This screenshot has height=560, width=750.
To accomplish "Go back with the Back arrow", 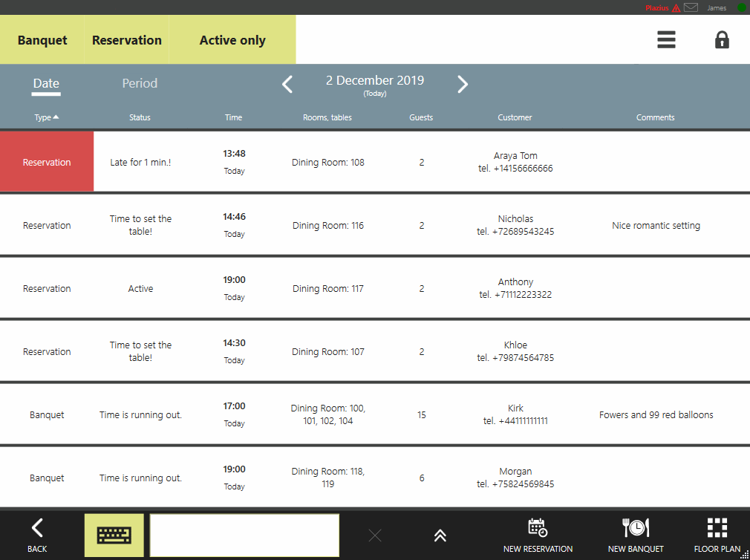I will [37, 535].
